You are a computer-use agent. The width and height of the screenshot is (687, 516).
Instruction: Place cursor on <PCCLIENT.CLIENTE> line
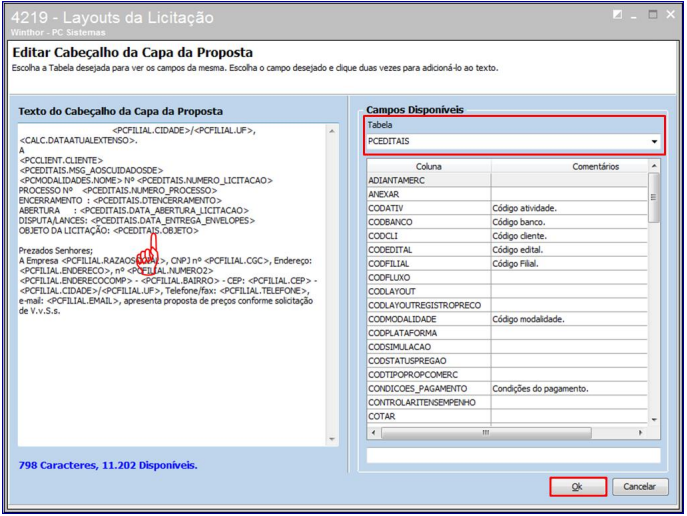tap(61, 160)
